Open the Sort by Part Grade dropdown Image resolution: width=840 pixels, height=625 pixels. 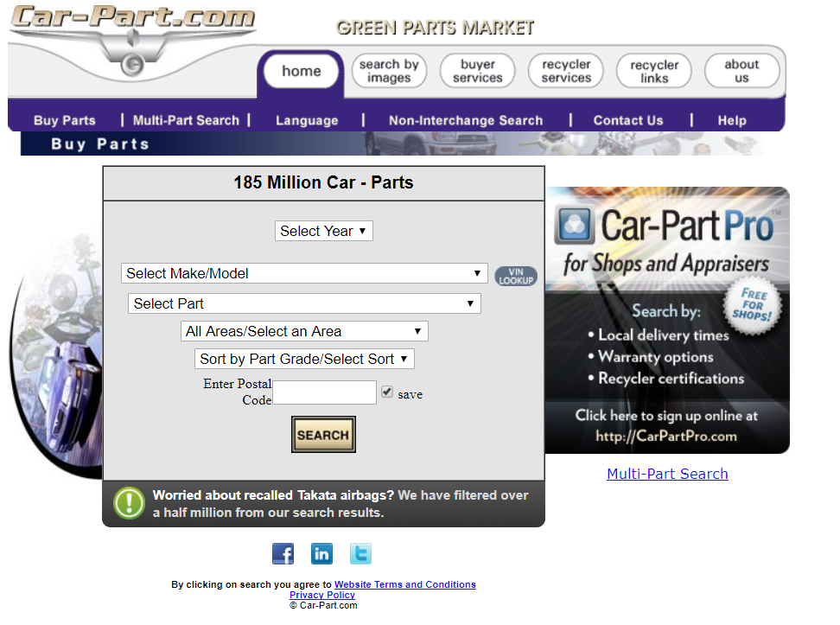304,359
